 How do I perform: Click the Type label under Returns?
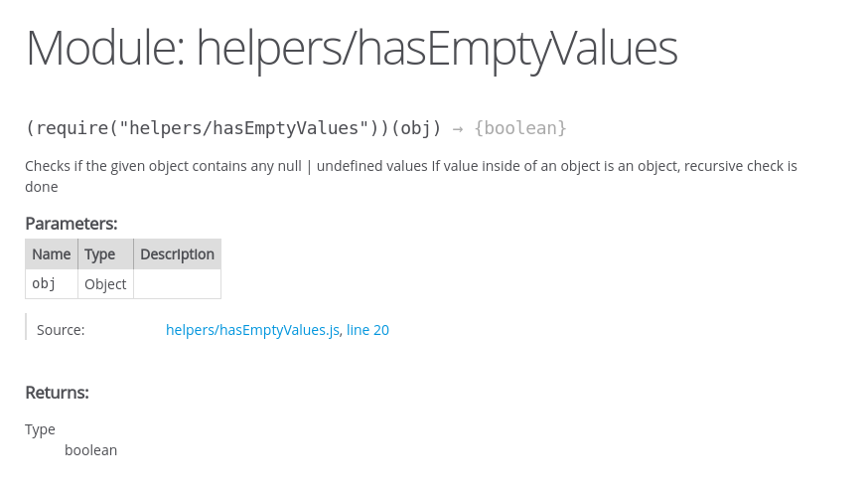coord(40,430)
